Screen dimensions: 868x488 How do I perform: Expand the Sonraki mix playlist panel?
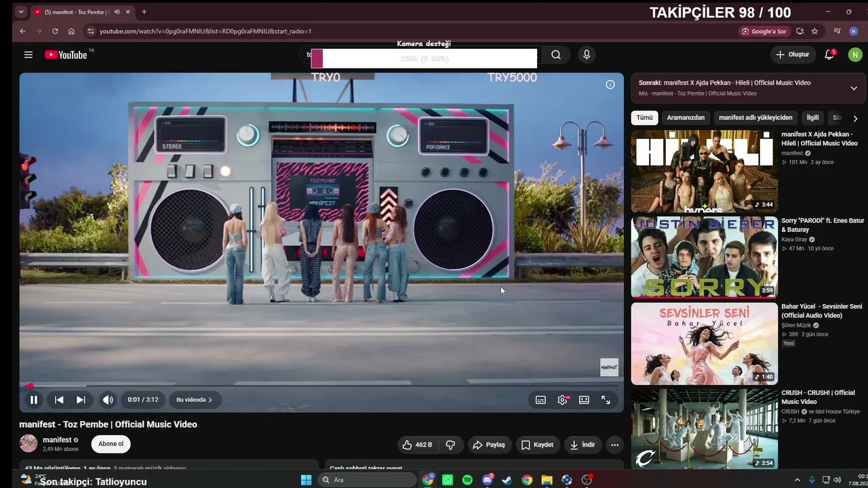point(854,88)
